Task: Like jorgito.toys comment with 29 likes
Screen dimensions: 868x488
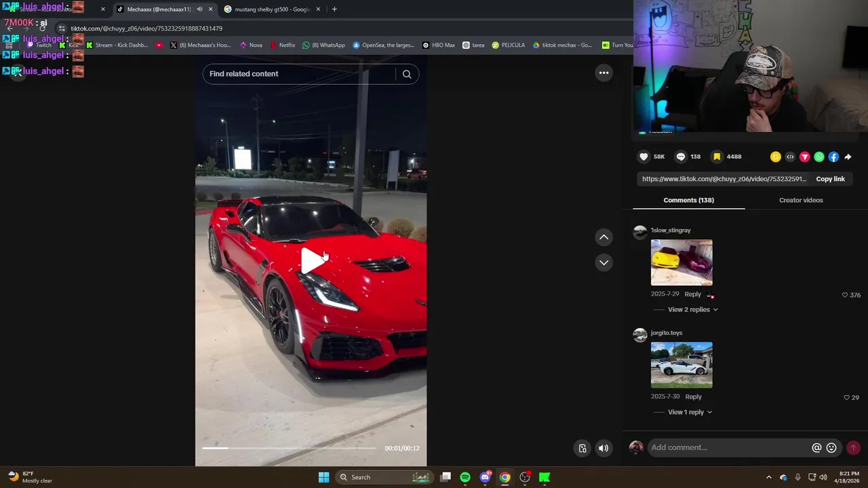Action: pyautogui.click(x=846, y=397)
